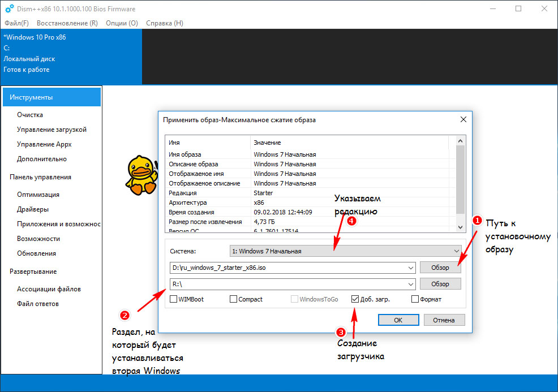The width and height of the screenshot is (558, 392).
Task: Open the Файл(F) menu
Action: point(17,23)
